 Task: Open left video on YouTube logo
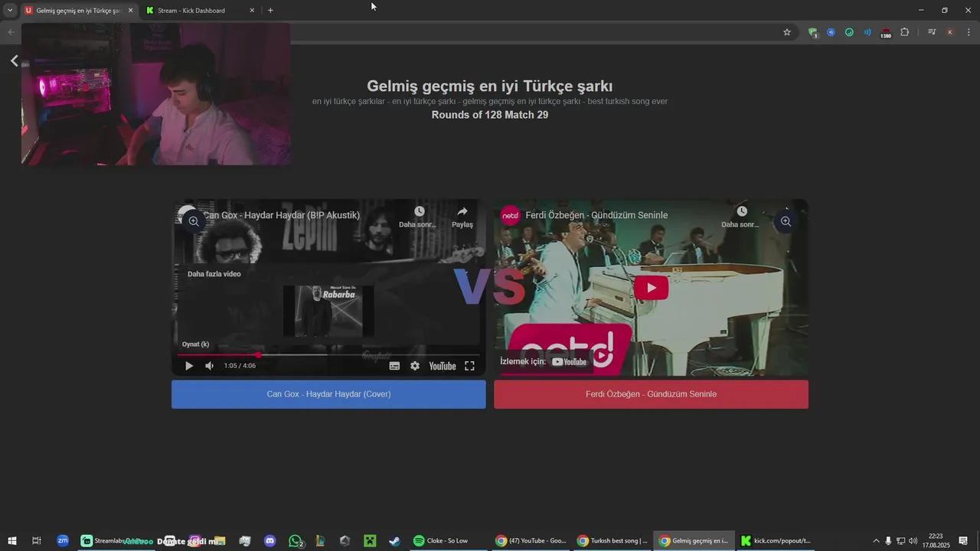[443, 366]
